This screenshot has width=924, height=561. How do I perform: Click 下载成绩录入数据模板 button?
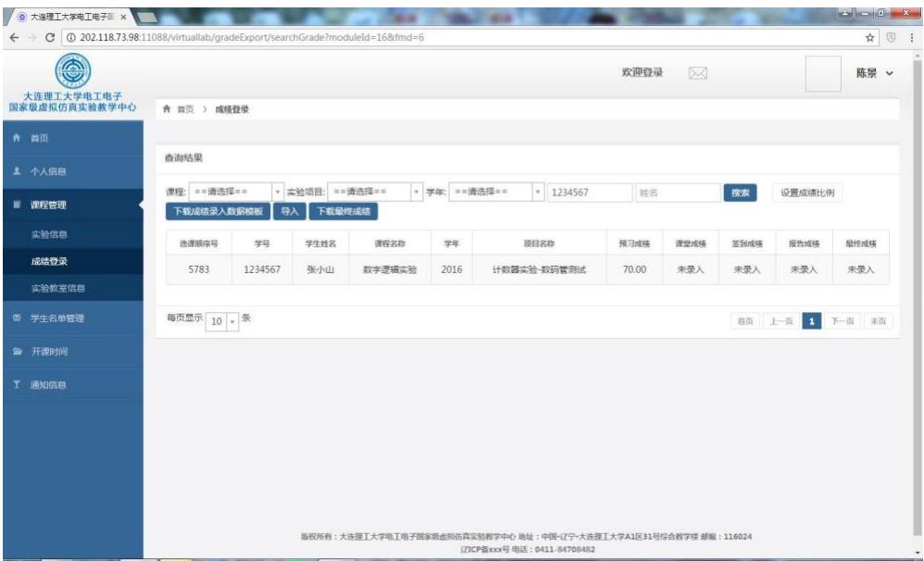(x=218, y=211)
